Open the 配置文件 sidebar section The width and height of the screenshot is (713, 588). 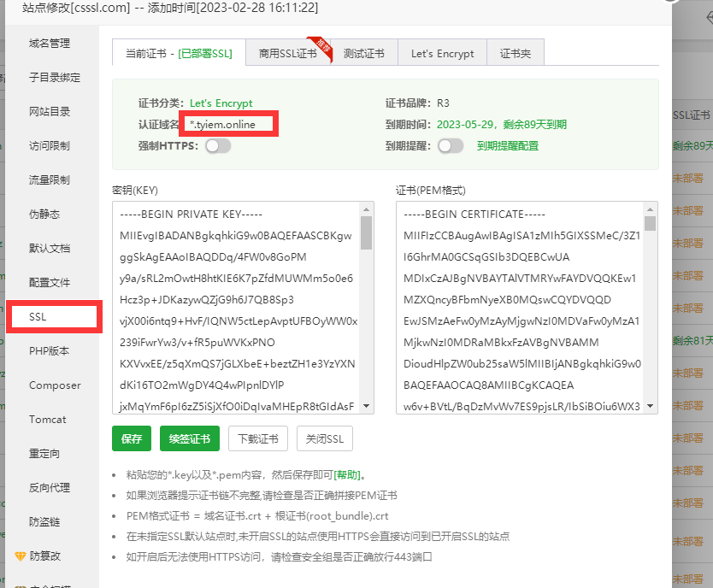[50, 282]
